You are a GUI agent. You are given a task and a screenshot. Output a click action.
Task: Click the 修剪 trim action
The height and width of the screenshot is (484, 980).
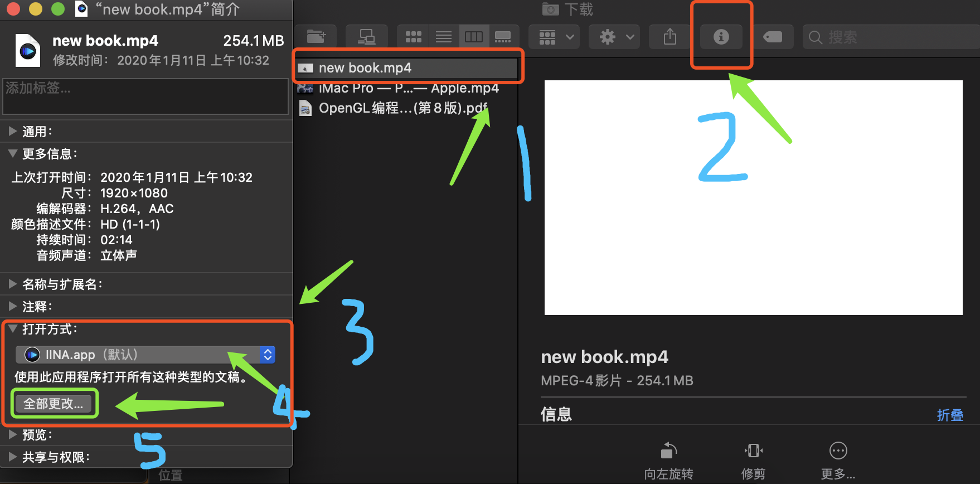(753, 461)
